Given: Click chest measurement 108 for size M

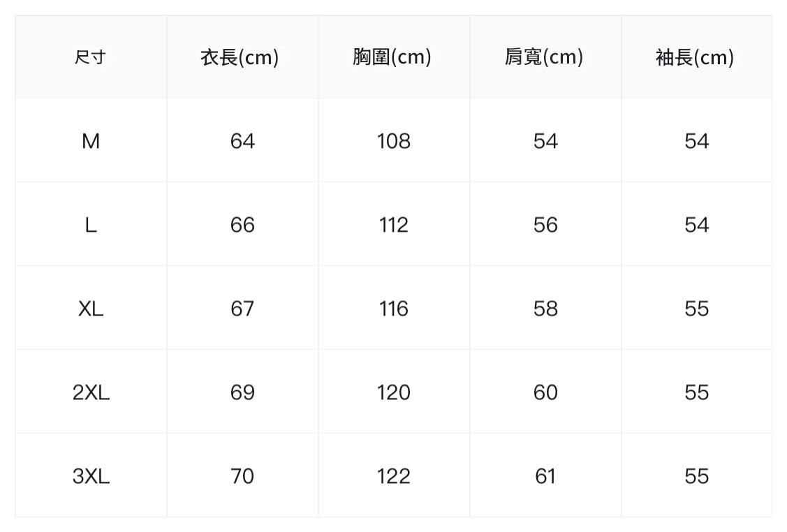Looking at the screenshot, I should click(394, 141).
